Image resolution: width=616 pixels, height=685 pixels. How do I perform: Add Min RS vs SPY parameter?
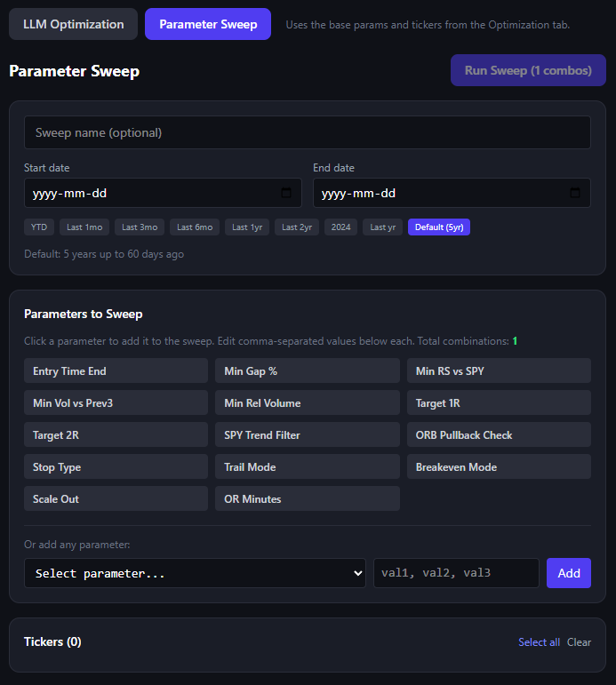tap(499, 370)
